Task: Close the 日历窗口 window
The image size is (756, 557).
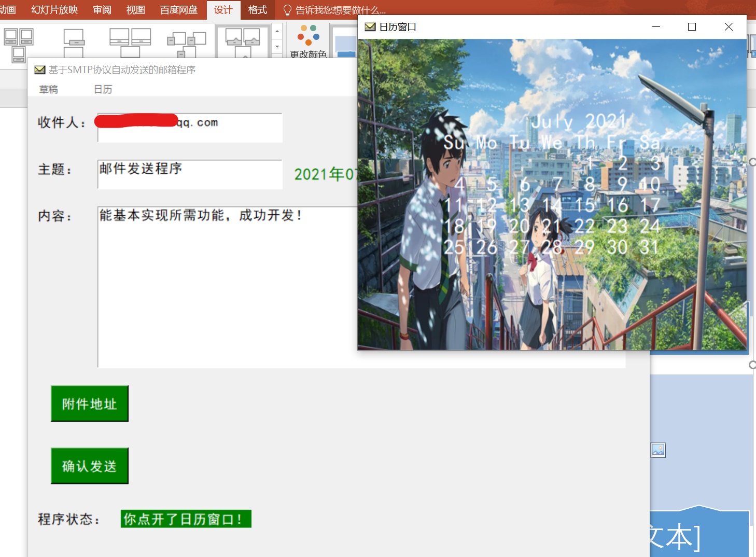Action: [729, 27]
